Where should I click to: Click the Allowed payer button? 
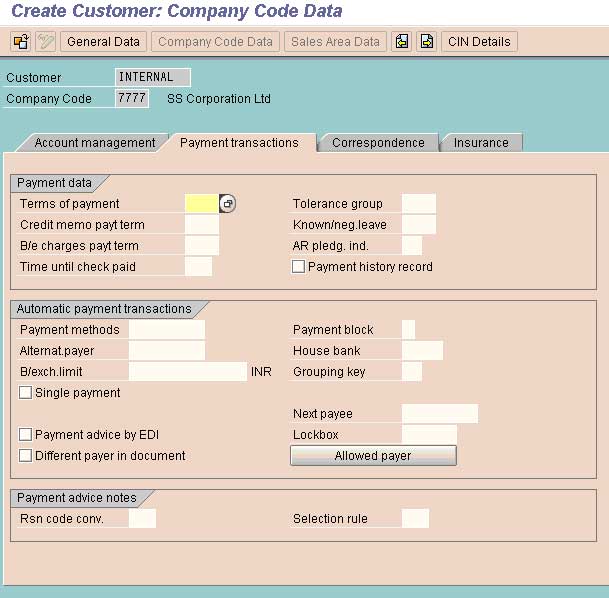[373, 456]
